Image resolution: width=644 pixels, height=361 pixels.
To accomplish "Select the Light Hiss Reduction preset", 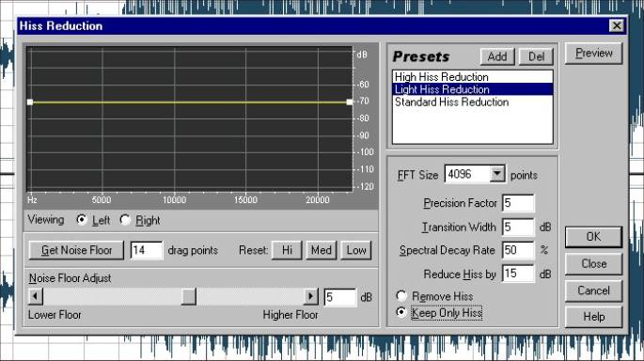I will coord(472,89).
